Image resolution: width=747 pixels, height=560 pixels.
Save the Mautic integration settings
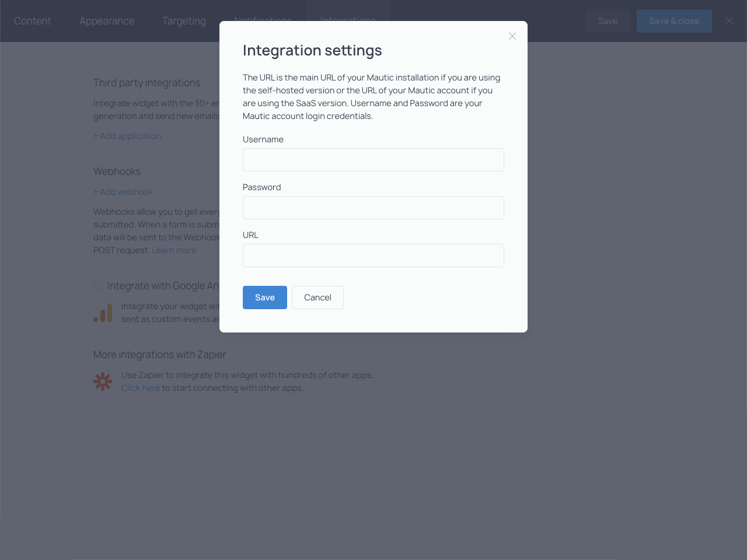265,297
